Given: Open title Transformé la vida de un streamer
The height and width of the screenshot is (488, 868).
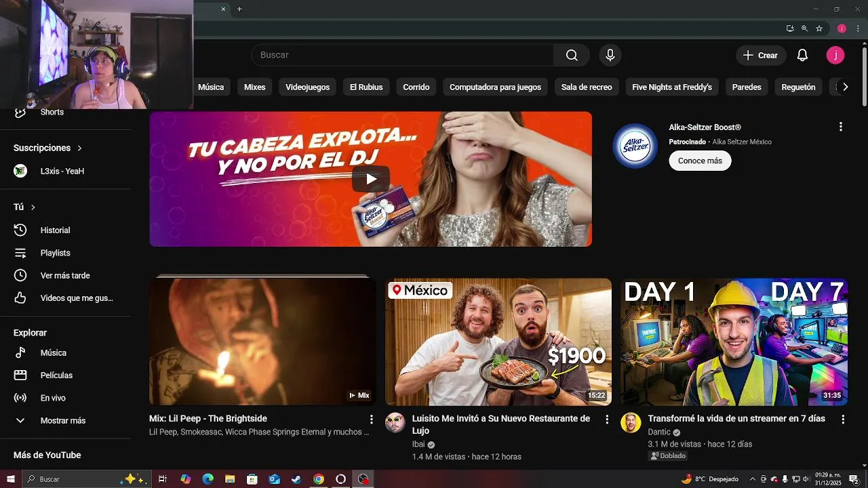Looking at the screenshot, I should click(736, 419).
